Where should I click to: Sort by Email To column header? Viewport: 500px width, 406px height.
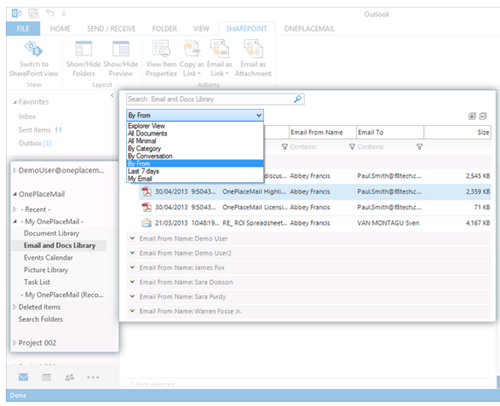[x=390, y=132]
